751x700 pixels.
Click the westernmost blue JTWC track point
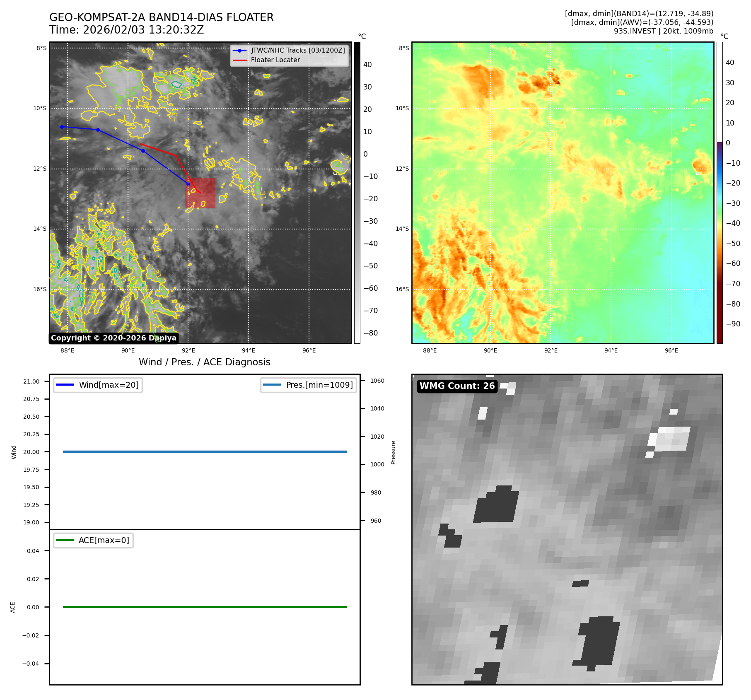click(x=62, y=127)
